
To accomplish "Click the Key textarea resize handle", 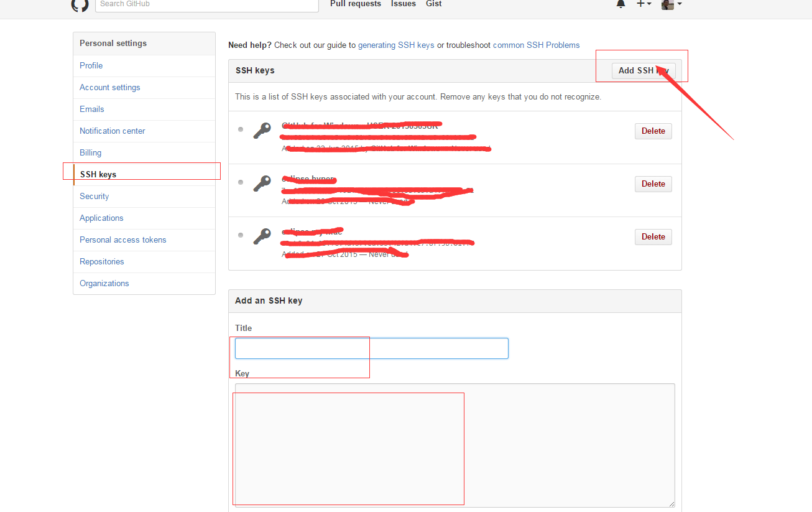I will tap(671, 503).
